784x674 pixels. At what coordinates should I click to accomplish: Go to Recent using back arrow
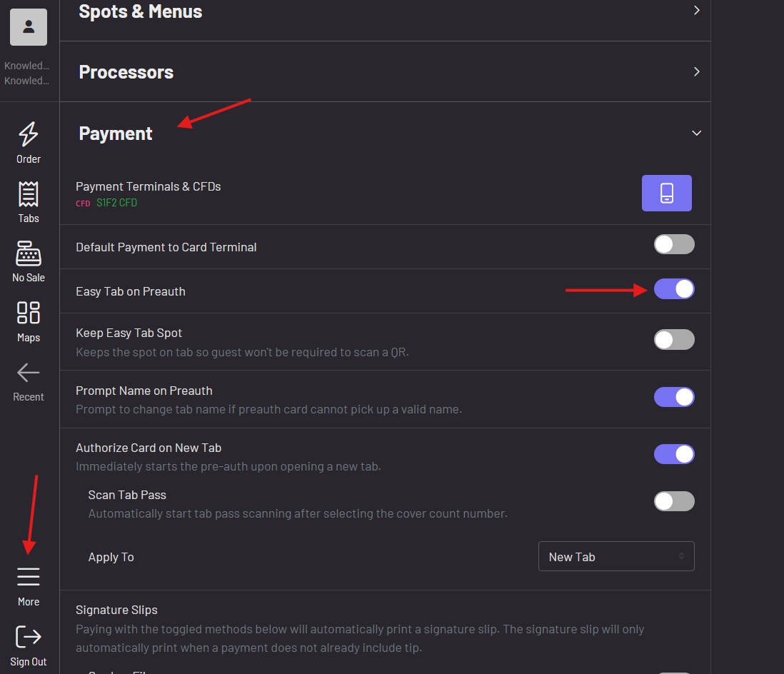click(29, 372)
